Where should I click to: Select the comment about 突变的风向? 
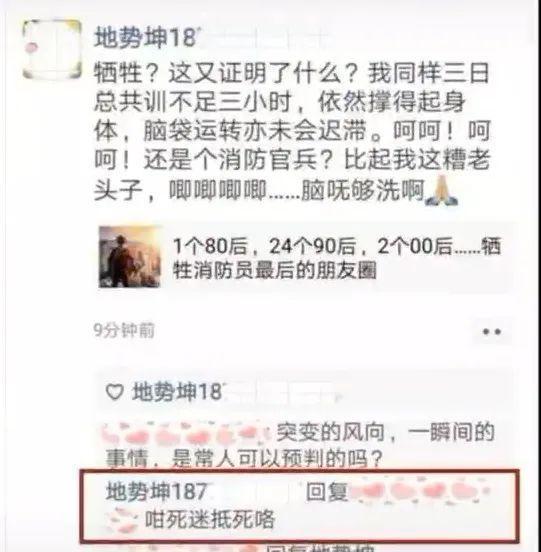[x=300, y=445]
